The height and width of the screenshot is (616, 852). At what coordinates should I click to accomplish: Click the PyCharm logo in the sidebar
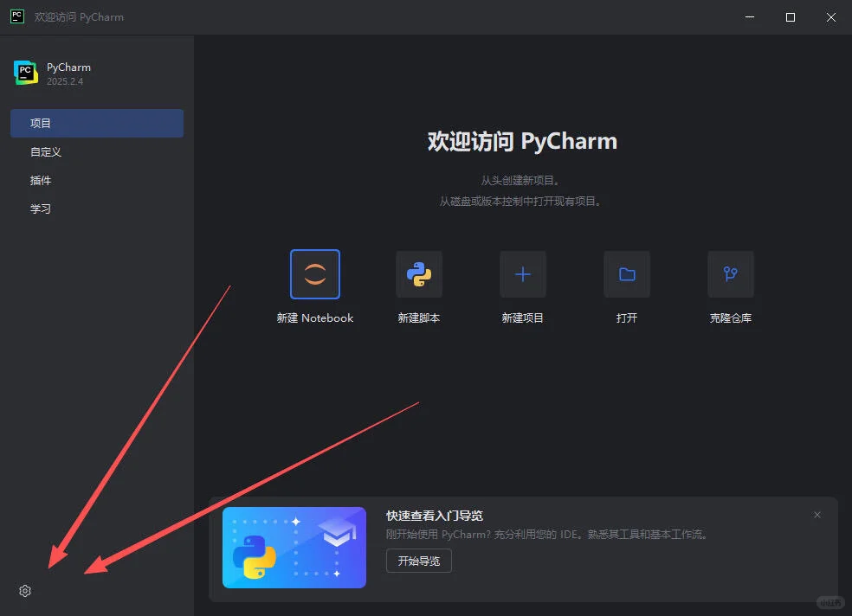[x=26, y=73]
